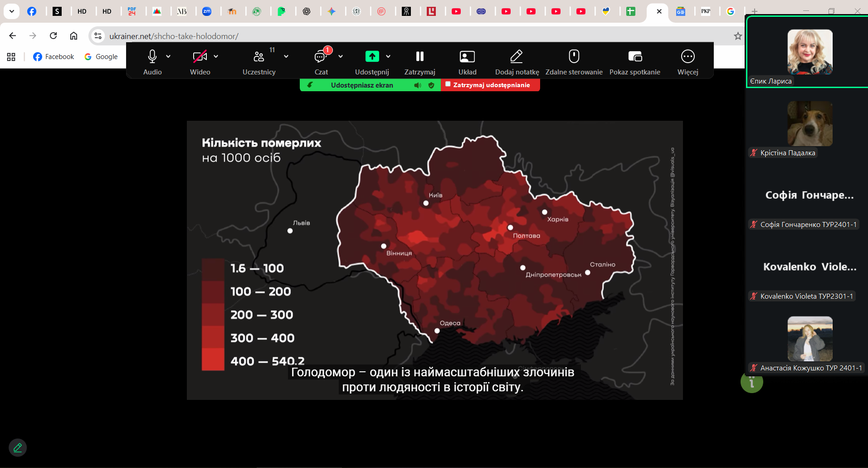Pause sharing with Zatrzymaj button
Viewport: 868px width, 468px height.
click(419, 57)
